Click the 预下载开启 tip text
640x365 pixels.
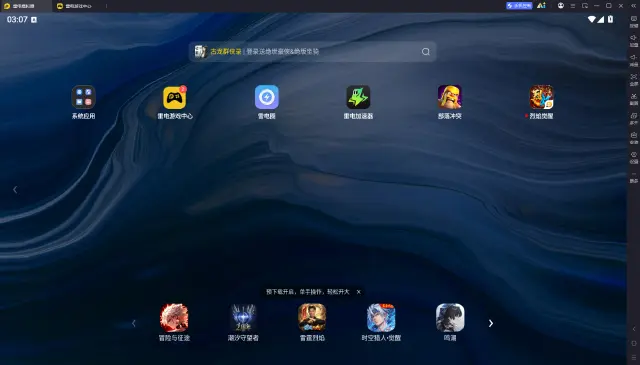tap(308, 292)
